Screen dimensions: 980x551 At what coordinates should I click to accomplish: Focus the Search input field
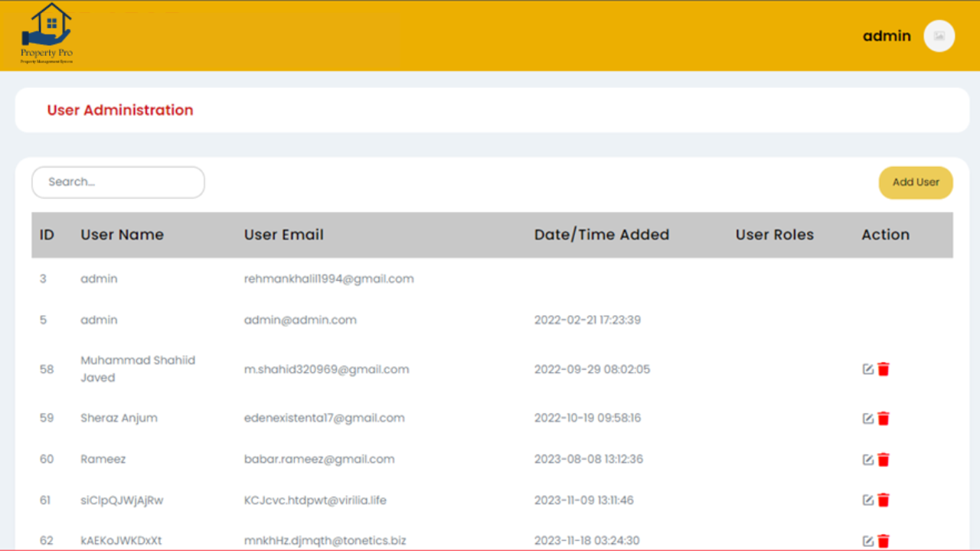118,182
